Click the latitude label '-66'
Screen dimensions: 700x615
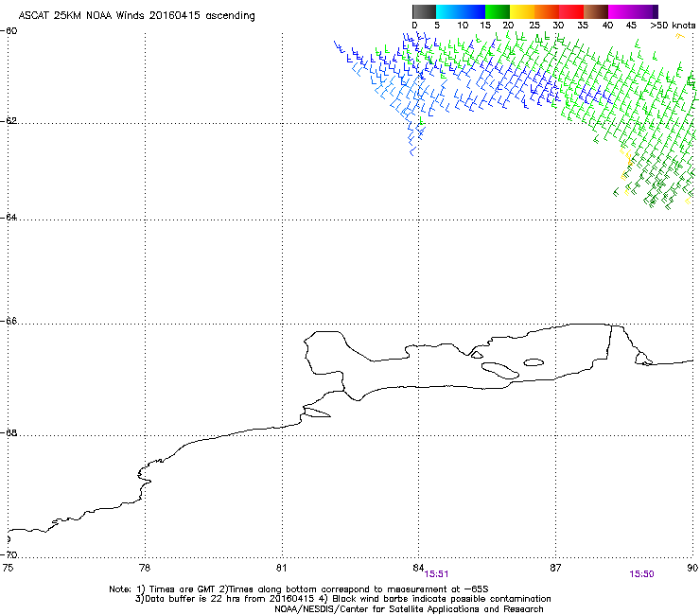click(x=9, y=321)
